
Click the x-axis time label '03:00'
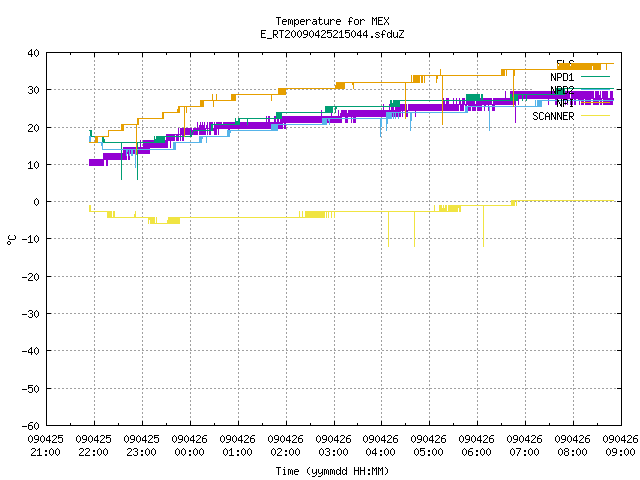click(x=333, y=452)
